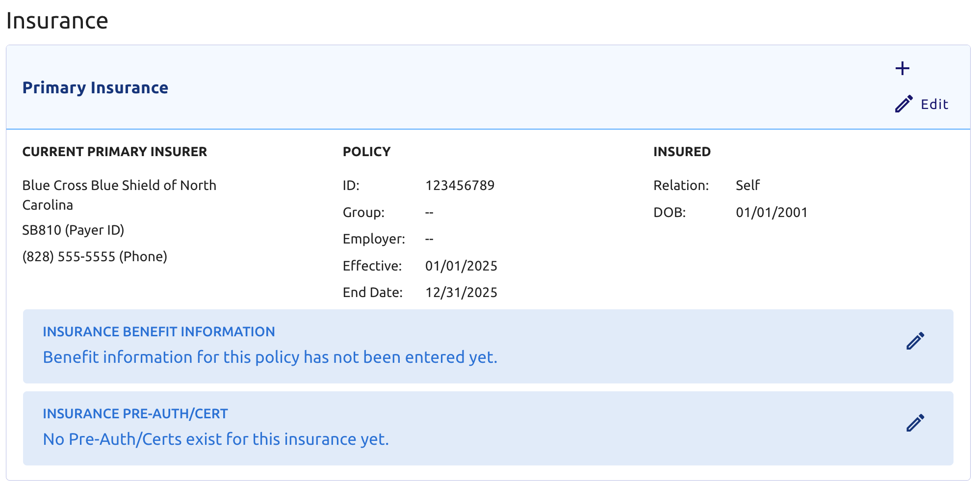Click the plus icon to add insurance
The image size is (980, 489).
click(902, 68)
